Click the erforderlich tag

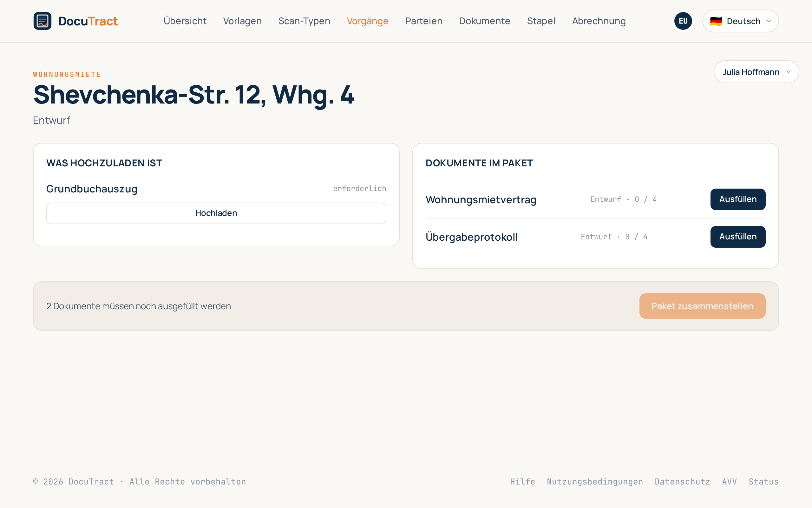(359, 189)
